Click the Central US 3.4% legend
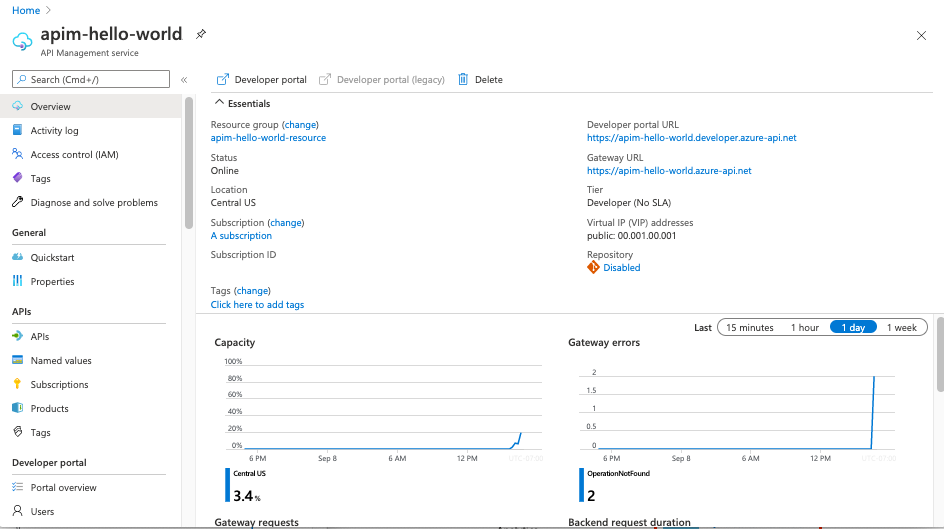 246,486
